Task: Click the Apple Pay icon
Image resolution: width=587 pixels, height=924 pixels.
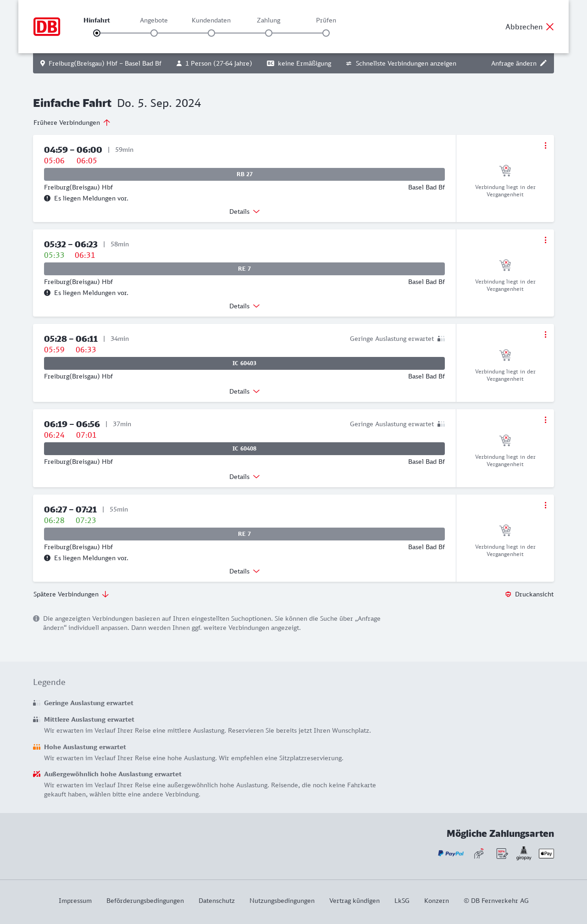Action: pos(546,853)
